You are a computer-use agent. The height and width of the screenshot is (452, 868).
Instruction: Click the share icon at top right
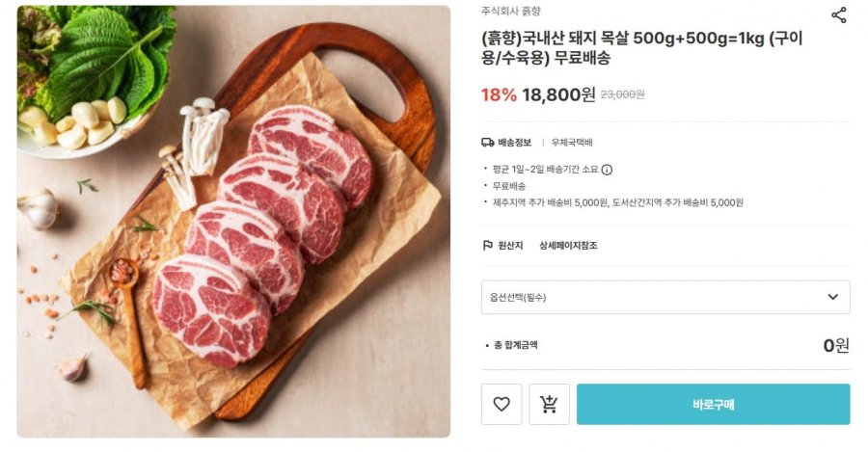tap(838, 15)
